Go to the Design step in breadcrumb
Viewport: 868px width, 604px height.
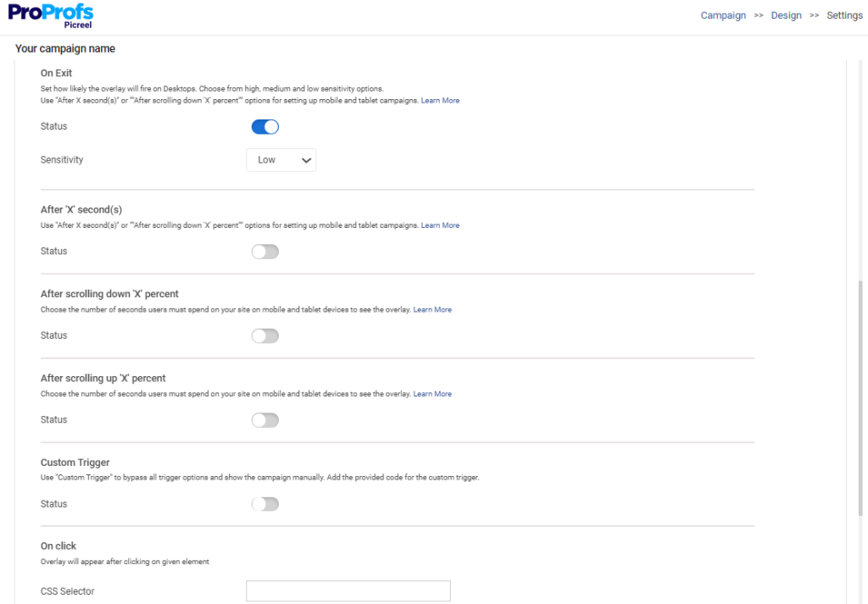coord(786,15)
